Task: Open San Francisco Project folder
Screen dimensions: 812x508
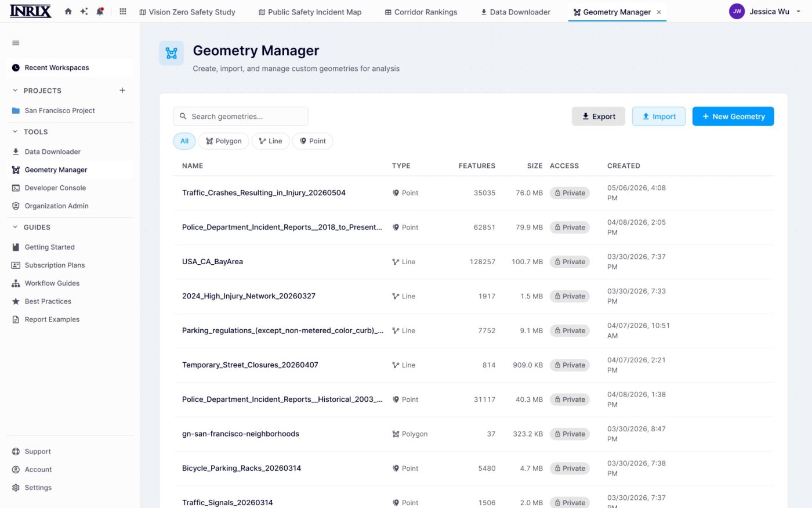Action: [x=70, y=110]
